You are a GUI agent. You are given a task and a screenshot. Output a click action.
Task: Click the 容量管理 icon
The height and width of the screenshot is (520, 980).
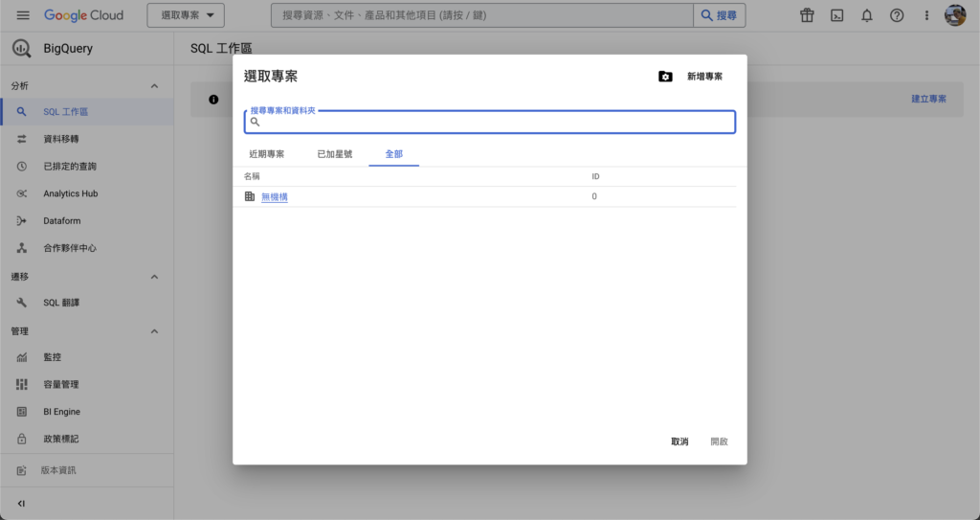[x=22, y=384]
